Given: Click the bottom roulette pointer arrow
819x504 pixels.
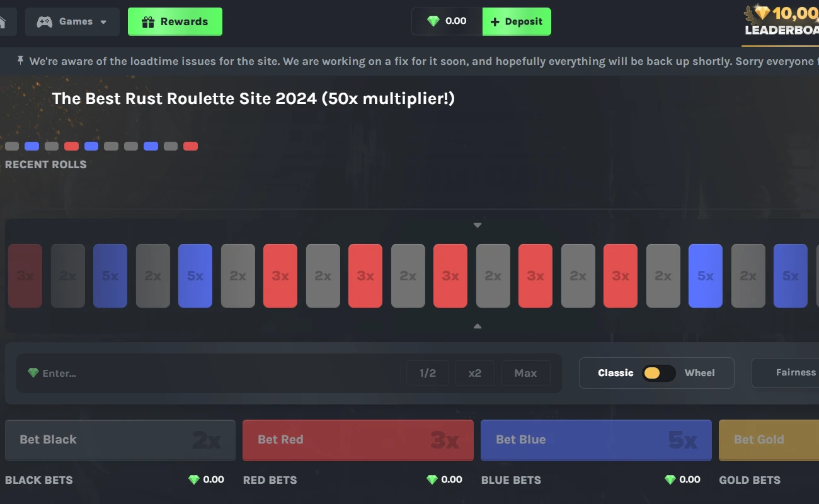Looking at the screenshot, I should (x=478, y=326).
